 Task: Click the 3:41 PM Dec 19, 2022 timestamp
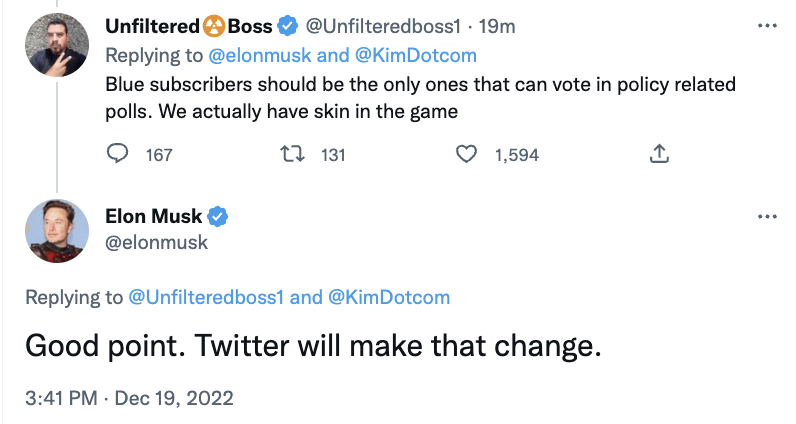(130, 398)
